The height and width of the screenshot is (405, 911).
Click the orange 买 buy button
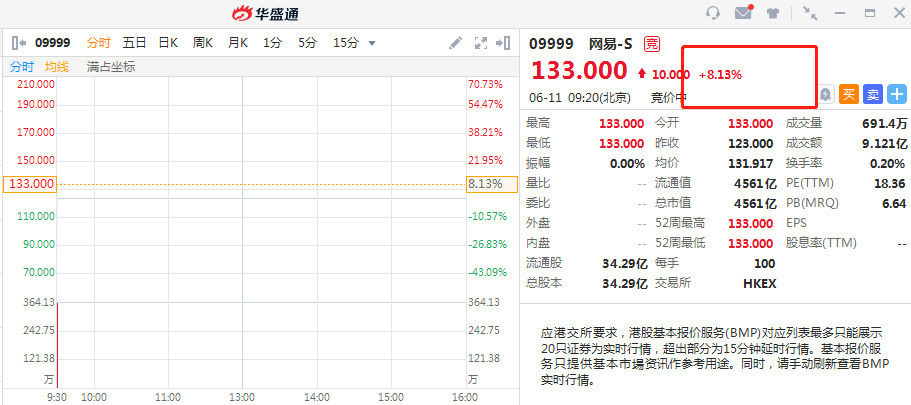coord(849,94)
